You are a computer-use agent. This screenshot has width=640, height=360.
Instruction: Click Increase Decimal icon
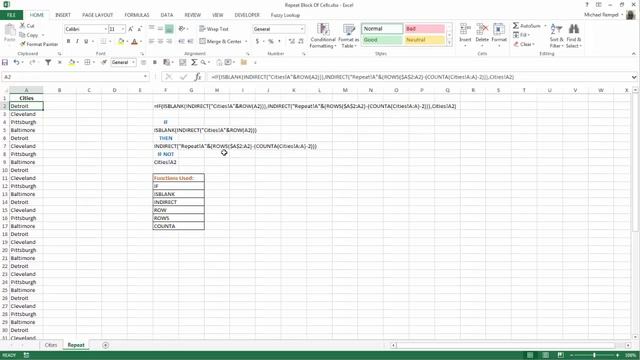[x=291, y=41]
